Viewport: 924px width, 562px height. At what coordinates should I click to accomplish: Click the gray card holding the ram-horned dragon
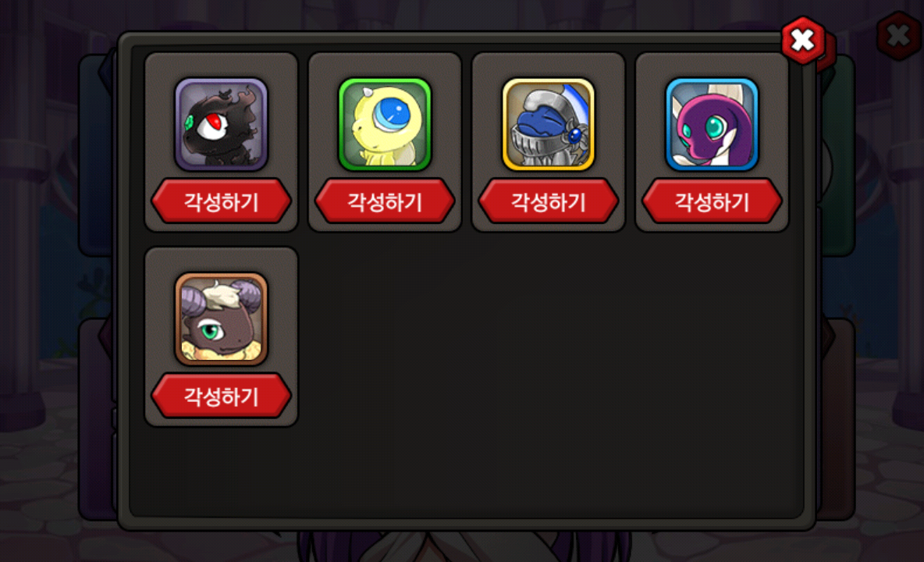(x=221, y=336)
